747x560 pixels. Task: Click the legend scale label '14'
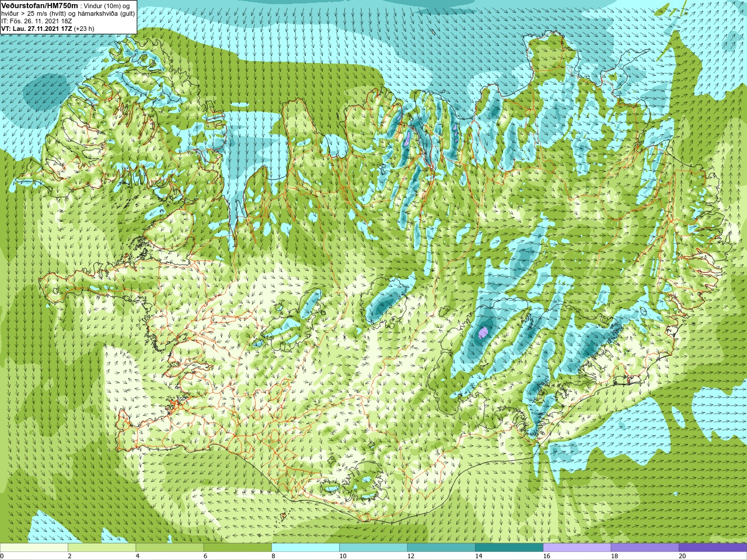pyautogui.click(x=479, y=556)
